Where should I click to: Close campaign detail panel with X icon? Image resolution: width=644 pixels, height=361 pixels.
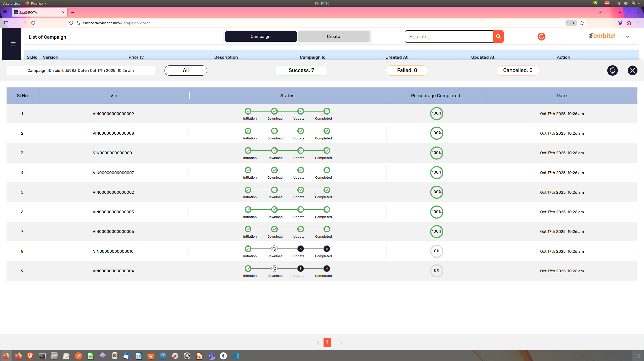(x=632, y=70)
